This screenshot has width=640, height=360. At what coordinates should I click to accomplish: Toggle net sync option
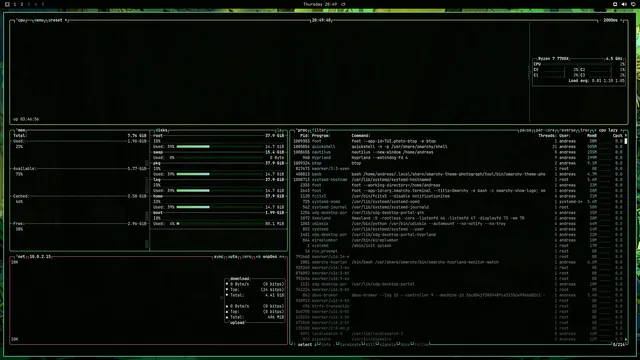coord(219,257)
